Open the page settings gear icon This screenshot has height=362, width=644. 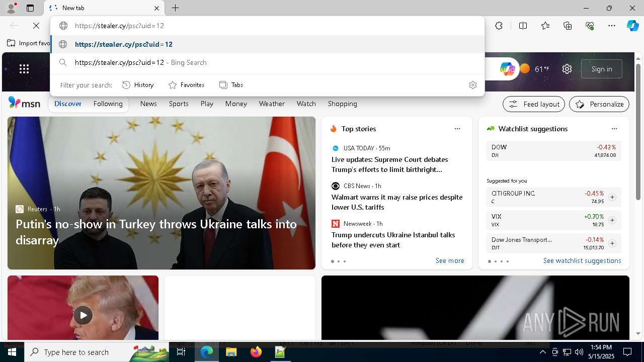tap(567, 69)
